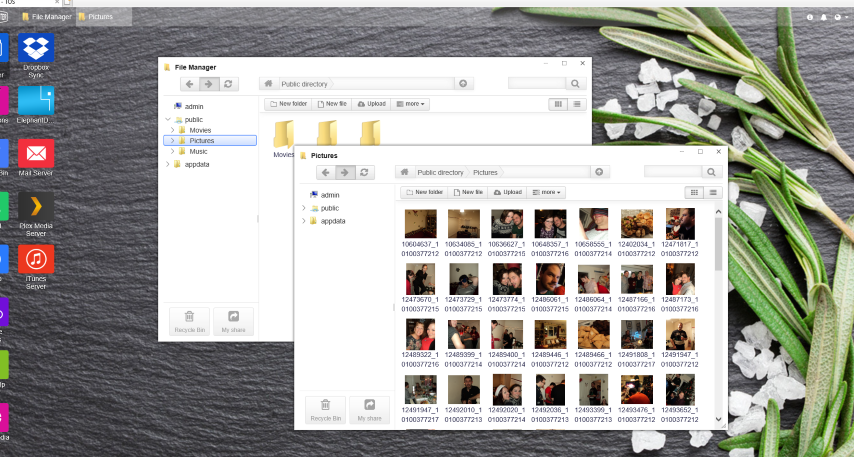Launch the ElephantDrive desktop icon
The width and height of the screenshot is (854, 457).
(36, 101)
